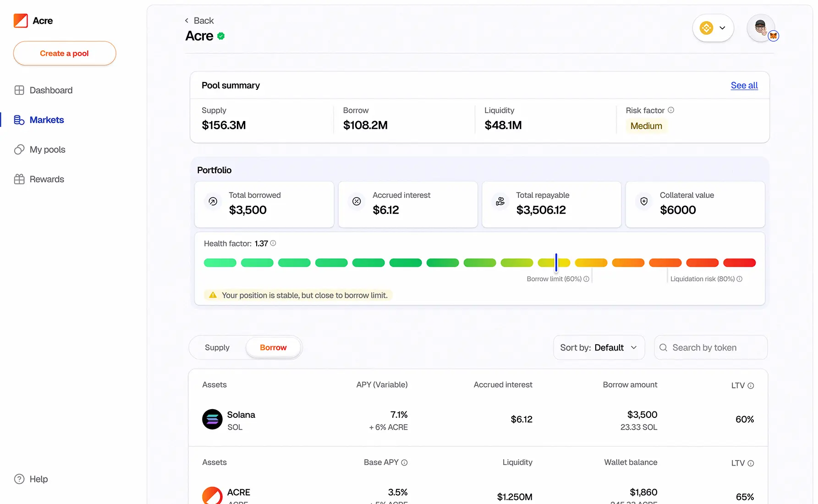The height and width of the screenshot is (504, 818).
Task: Click the 65% LTV value for ACRE
Action: (x=745, y=497)
